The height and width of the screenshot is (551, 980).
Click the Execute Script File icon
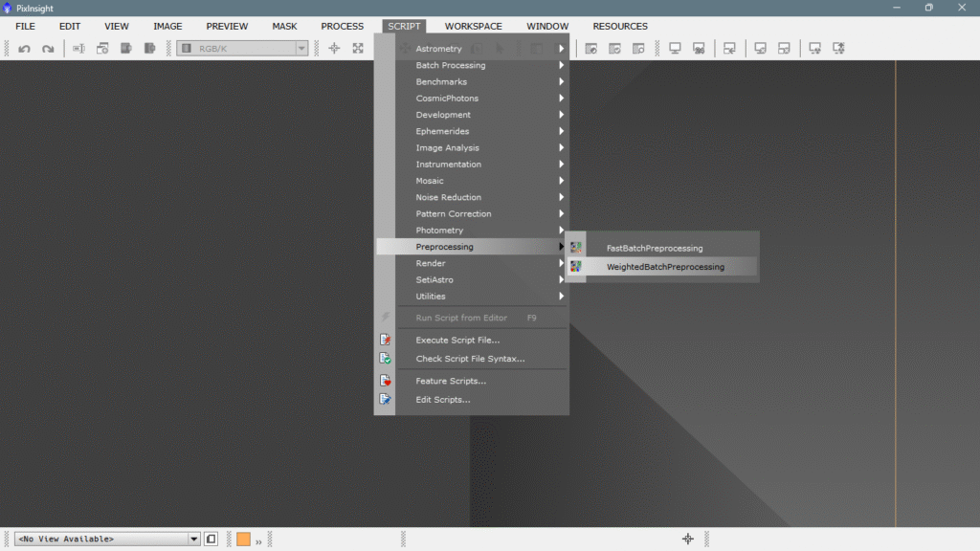click(x=385, y=340)
